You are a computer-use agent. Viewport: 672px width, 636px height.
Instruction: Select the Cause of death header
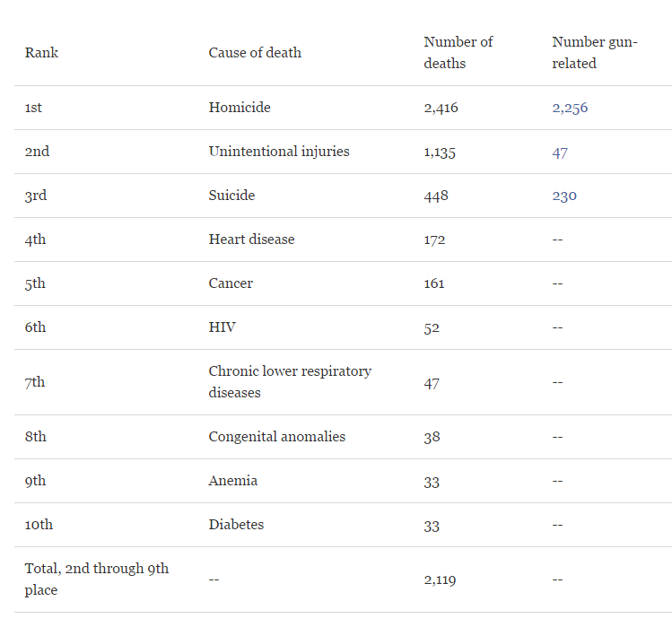pyautogui.click(x=255, y=53)
